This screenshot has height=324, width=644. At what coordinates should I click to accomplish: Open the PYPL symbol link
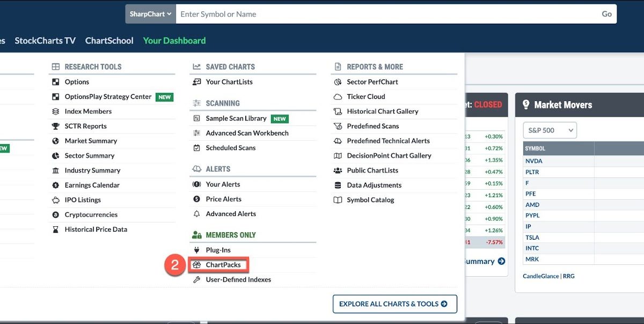click(x=532, y=215)
